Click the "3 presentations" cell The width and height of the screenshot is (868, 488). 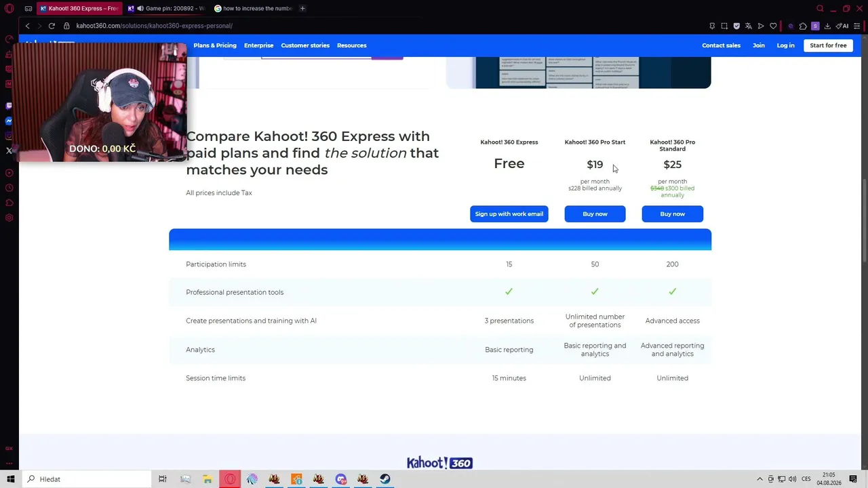tap(509, 321)
